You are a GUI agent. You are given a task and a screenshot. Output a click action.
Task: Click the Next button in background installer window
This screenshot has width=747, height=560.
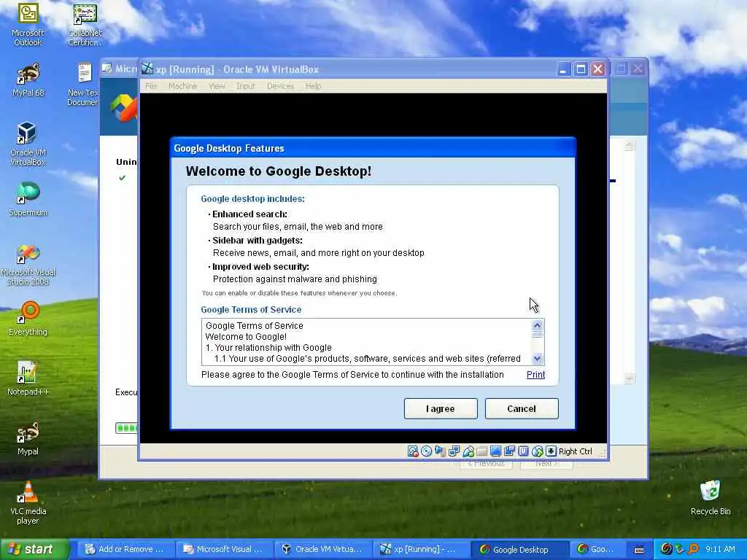(x=546, y=464)
